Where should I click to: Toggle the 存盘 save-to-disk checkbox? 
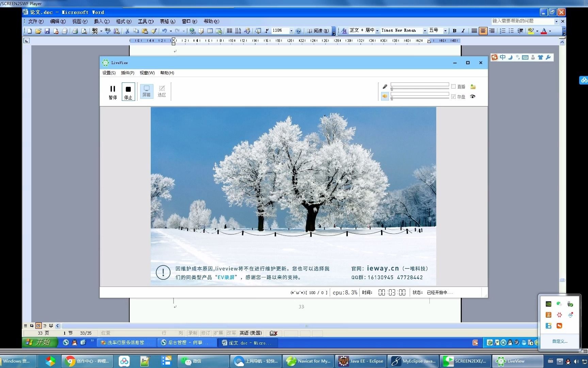453,96
